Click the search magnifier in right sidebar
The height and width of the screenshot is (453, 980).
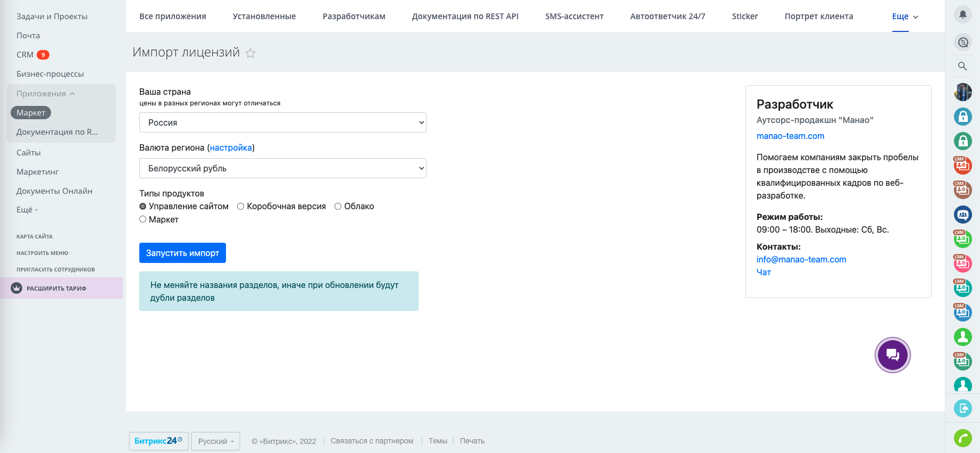click(x=962, y=67)
